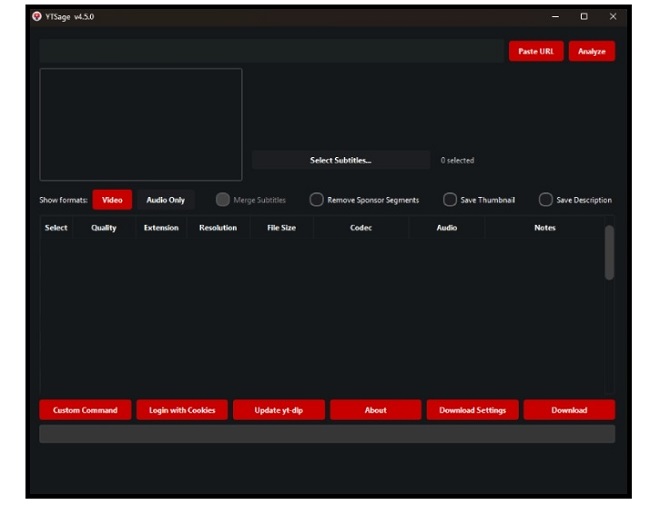The width and height of the screenshot is (660, 514).
Task: Enable Remove Sponsor Segments option
Action: [317, 200]
